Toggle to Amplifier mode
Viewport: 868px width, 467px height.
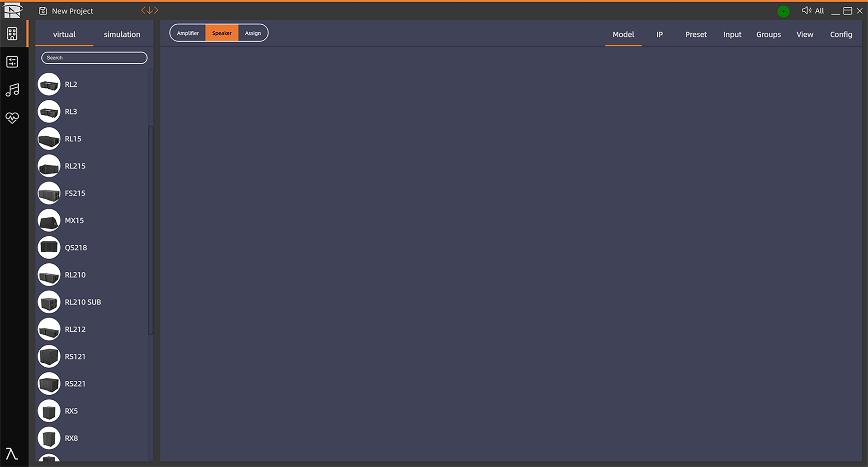click(188, 33)
